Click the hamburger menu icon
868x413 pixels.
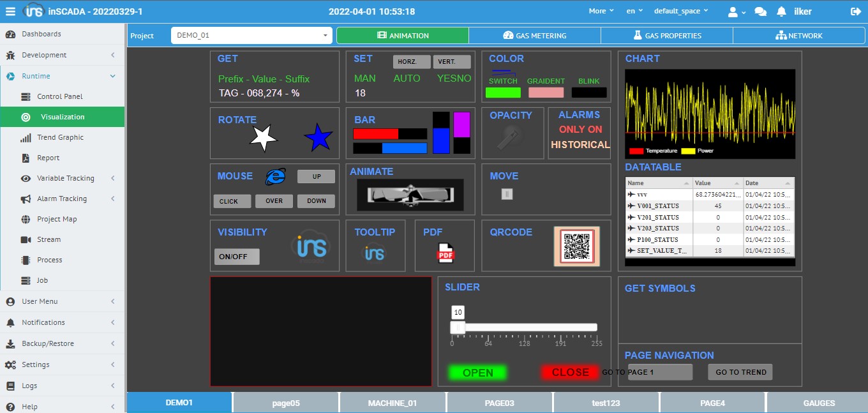pyautogui.click(x=10, y=11)
